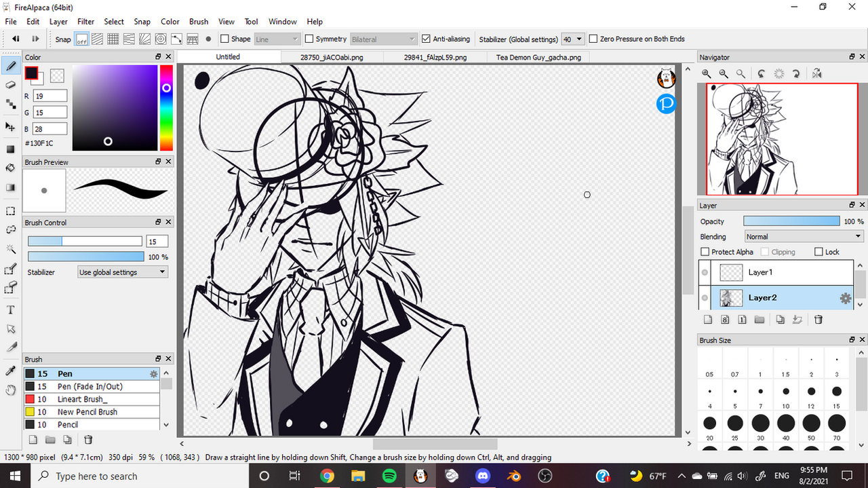868x488 pixels.
Task: Choose brush size preset 10
Action: pyautogui.click(x=785, y=396)
